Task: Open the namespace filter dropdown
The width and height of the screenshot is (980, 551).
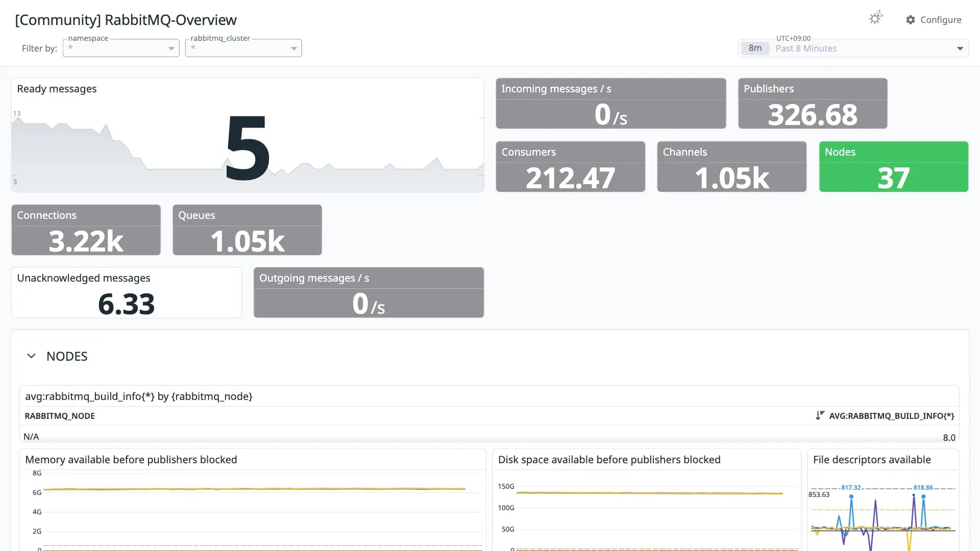Action: 121,48
